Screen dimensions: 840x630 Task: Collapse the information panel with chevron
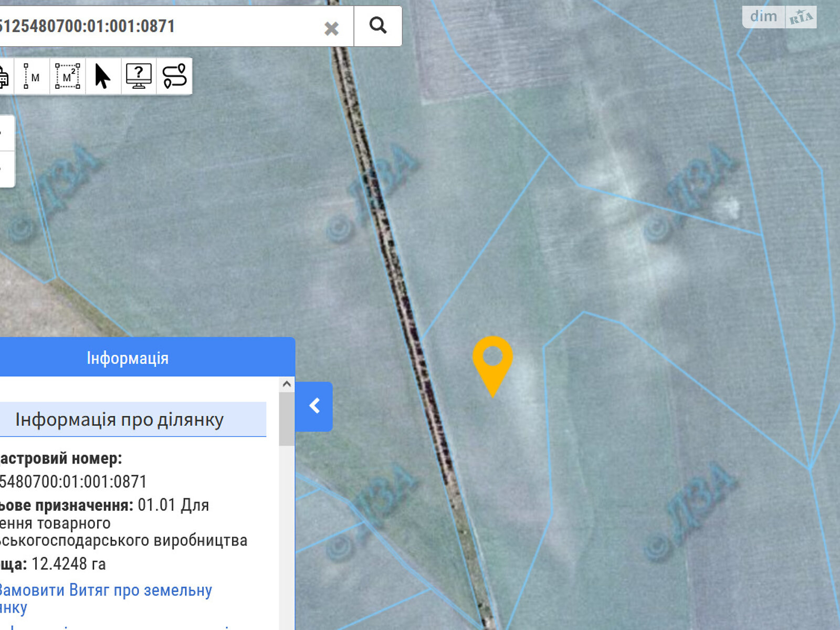314,406
